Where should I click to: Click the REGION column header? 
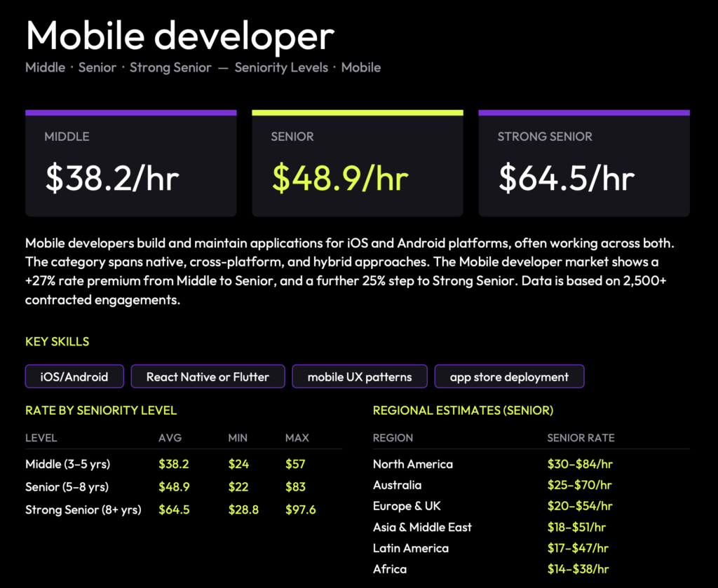(x=393, y=438)
